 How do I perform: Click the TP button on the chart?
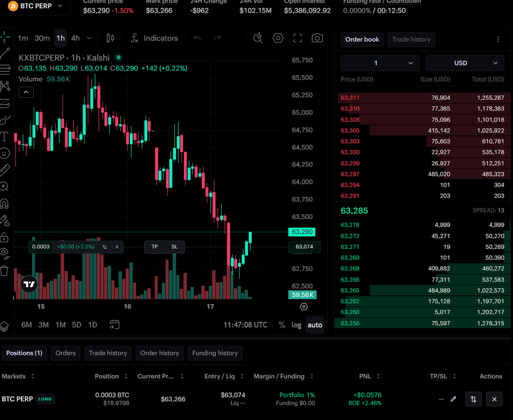[155, 247]
